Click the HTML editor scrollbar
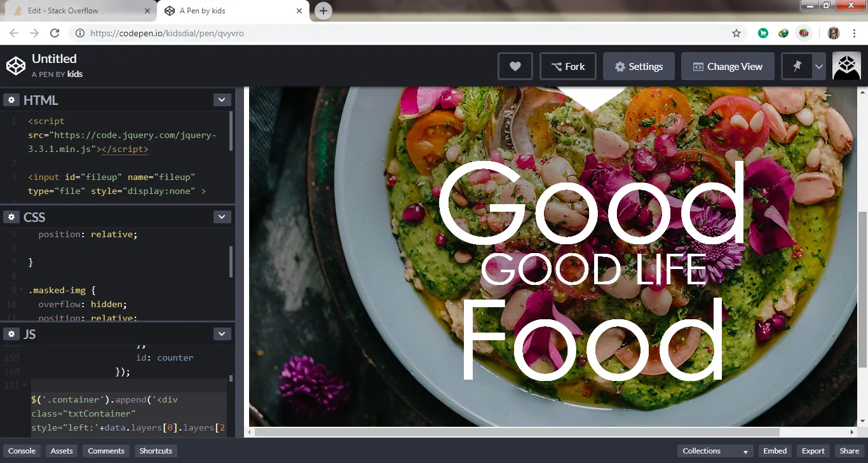This screenshot has height=463, width=868. pos(231,132)
